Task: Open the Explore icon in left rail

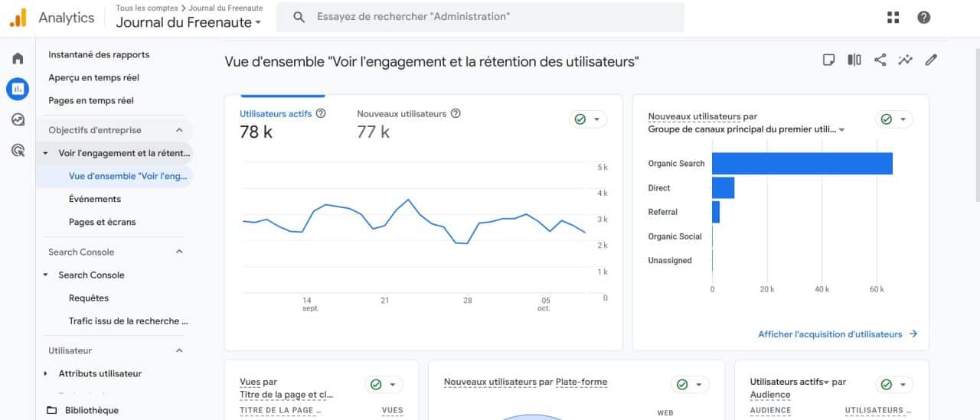Action: [18, 120]
